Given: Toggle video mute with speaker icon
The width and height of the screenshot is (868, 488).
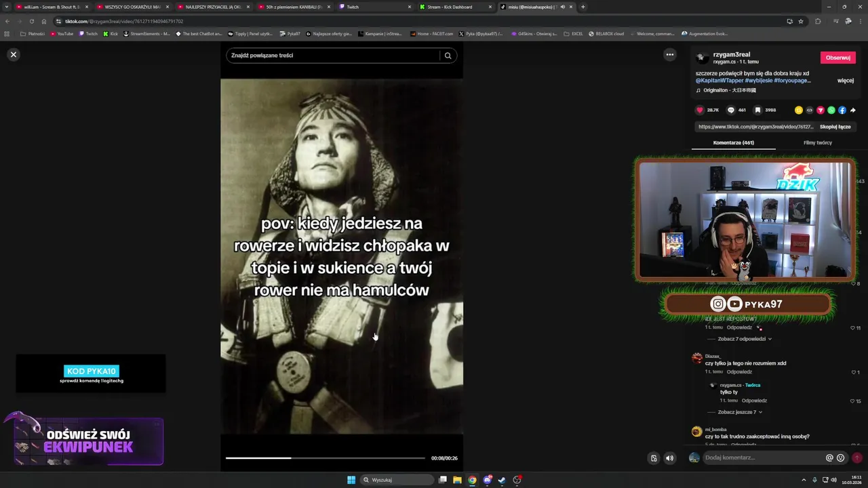Looking at the screenshot, I should (x=669, y=458).
